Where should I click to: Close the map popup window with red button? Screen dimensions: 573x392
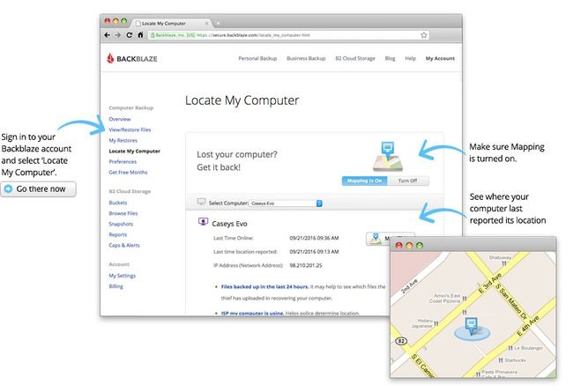click(399, 246)
